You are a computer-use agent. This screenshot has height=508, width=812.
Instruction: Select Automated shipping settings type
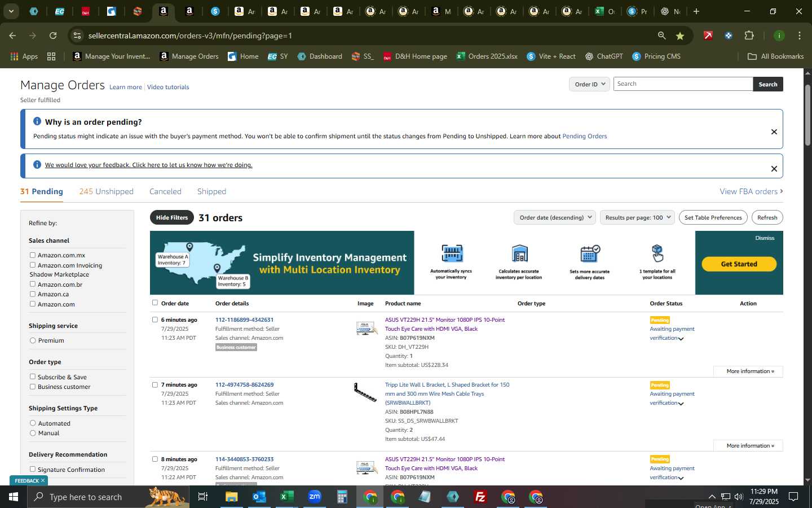pos(33,423)
